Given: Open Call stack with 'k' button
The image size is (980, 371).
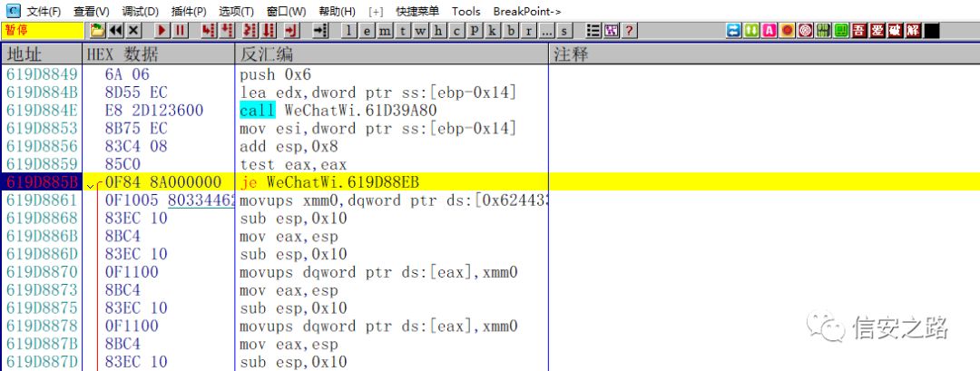Looking at the screenshot, I should [x=493, y=30].
